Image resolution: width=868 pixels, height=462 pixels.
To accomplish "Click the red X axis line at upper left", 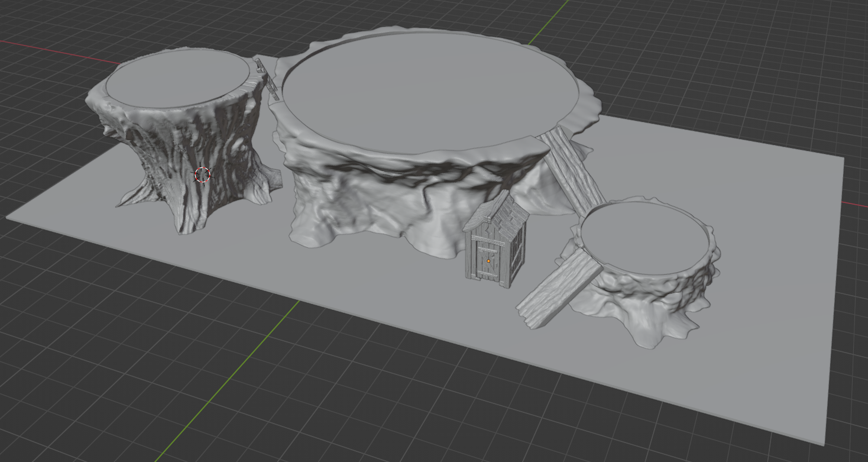I will pos(59,50).
